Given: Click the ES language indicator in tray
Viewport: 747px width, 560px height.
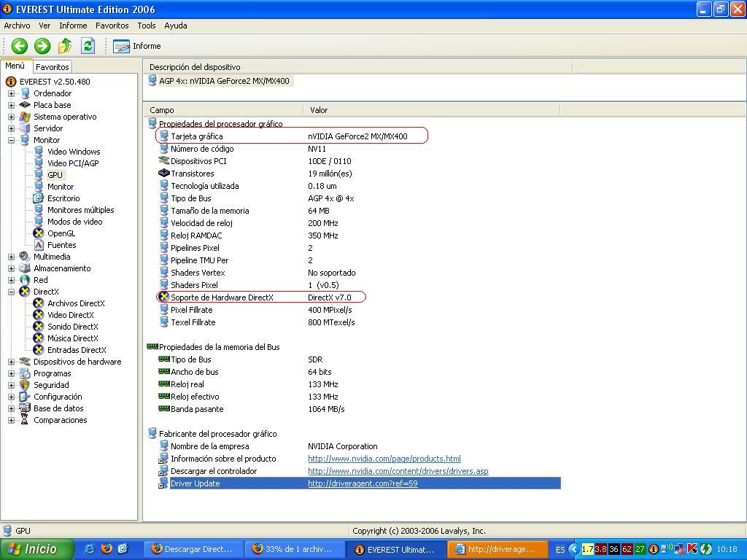Looking at the screenshot, I should click(x=560, y=550).
